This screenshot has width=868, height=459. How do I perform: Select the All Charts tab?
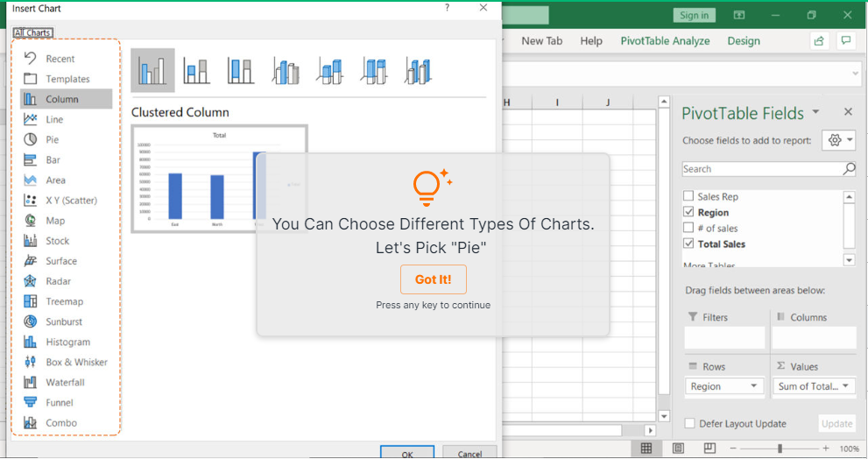[32, 32]
